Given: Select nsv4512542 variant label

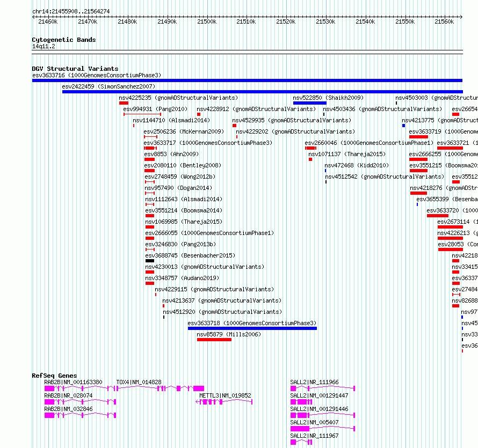Looking at the screenshot, I should coord(385,177).
